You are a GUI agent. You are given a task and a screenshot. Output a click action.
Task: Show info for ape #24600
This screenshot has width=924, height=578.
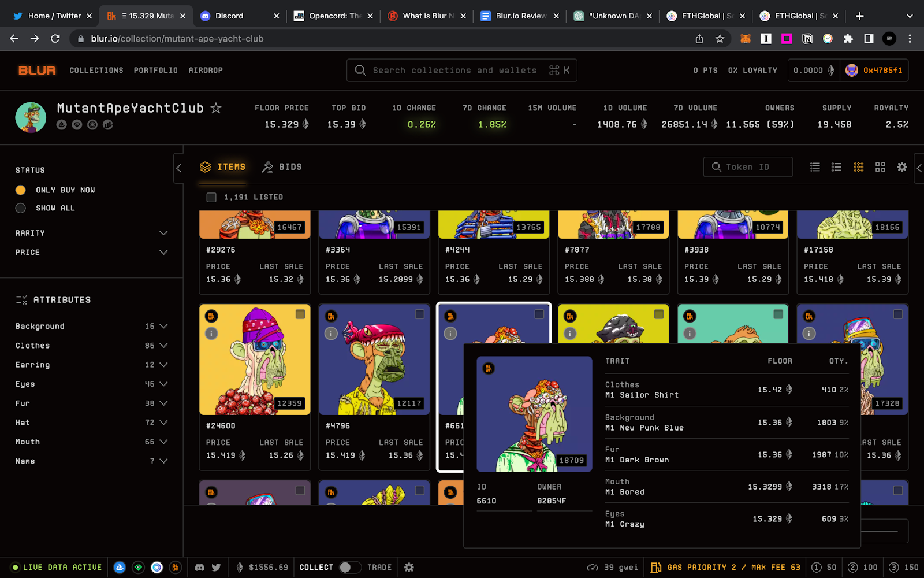pyautogui.click(x=211, y=334)
